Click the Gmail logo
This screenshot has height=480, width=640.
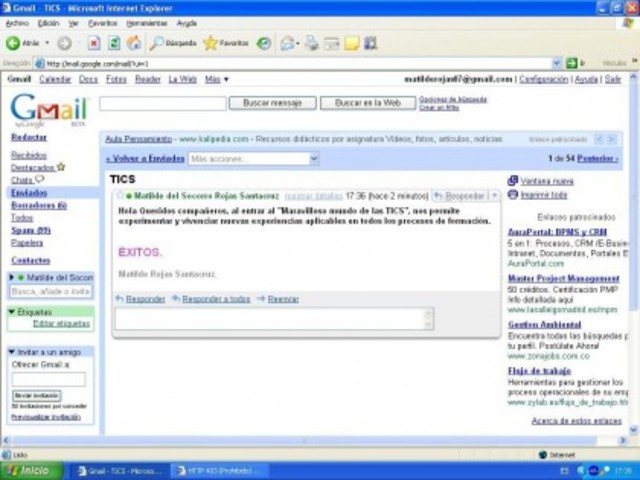click(x=49, y=109)
